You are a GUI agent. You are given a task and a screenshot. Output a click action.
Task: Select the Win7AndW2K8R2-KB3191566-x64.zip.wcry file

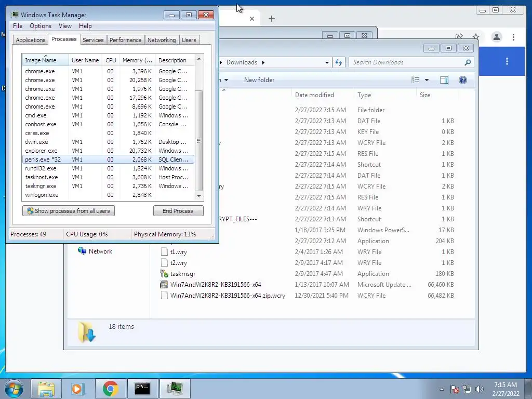(228, 296)
